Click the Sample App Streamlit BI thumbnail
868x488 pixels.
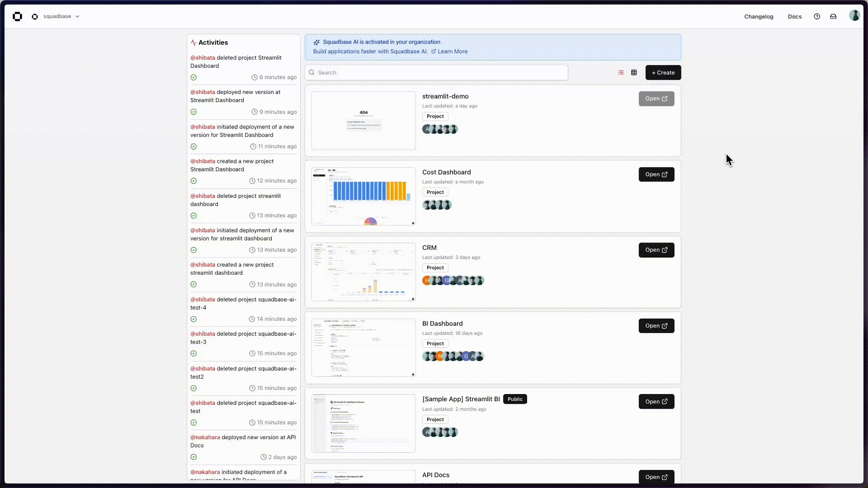(363, 423)
